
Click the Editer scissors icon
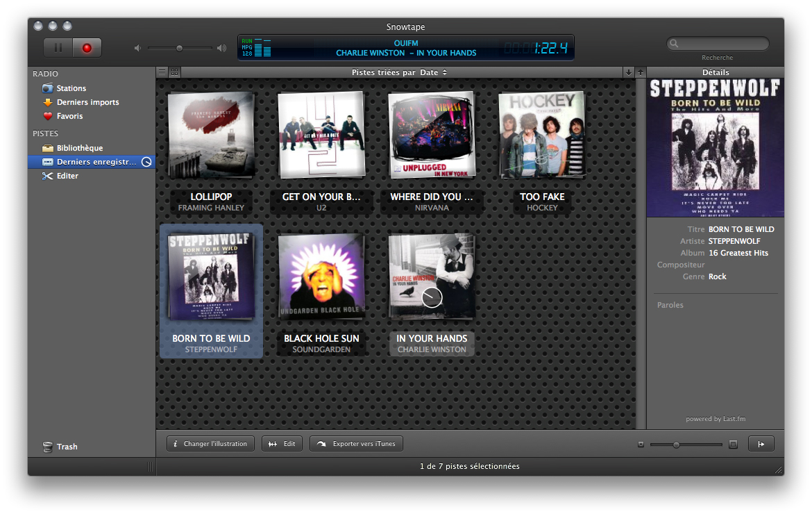click(48, 176)
